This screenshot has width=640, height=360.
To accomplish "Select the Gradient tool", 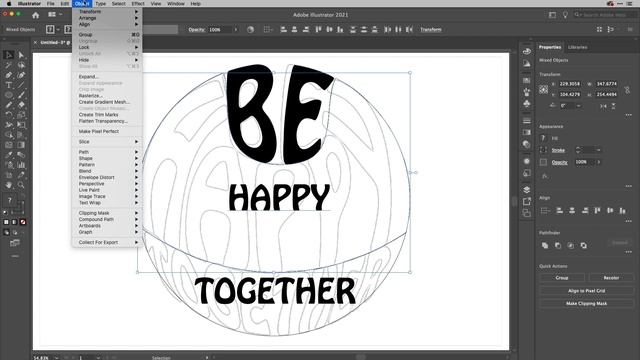I will (x=21, y=145).
